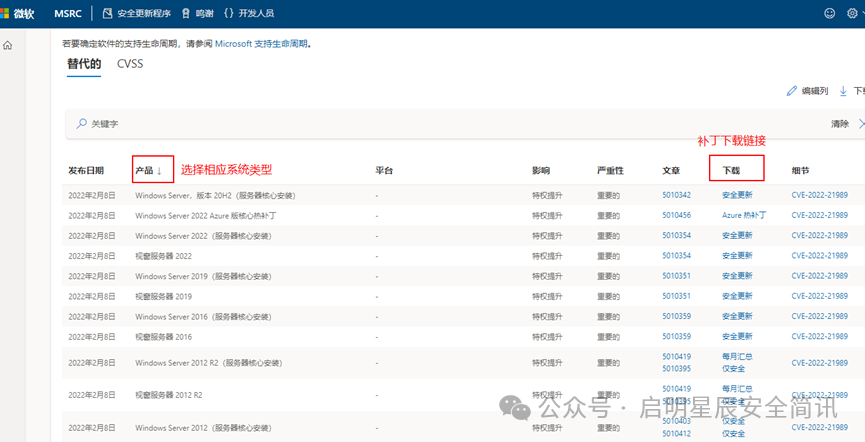Click the smiley feedback icon

pos(829,13)
